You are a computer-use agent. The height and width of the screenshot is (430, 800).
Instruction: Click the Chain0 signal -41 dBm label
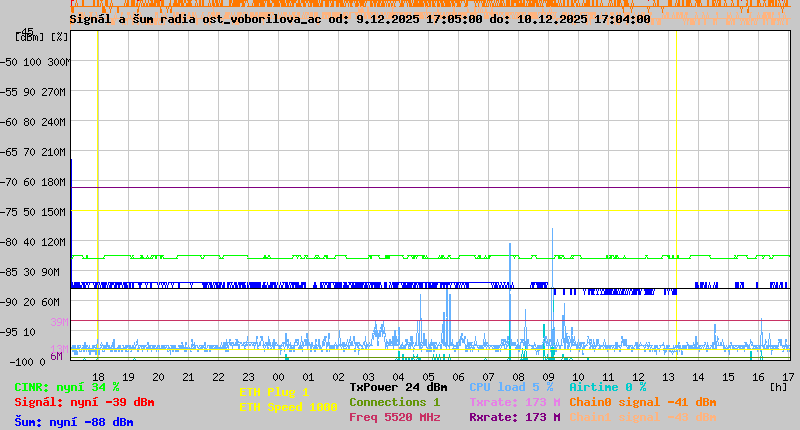pos(643,402)
